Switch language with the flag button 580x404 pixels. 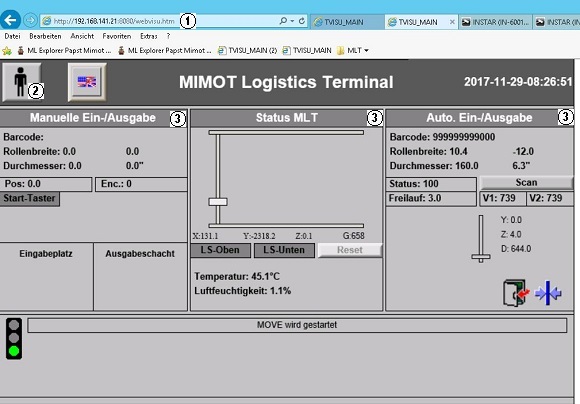tap(87, 82)
